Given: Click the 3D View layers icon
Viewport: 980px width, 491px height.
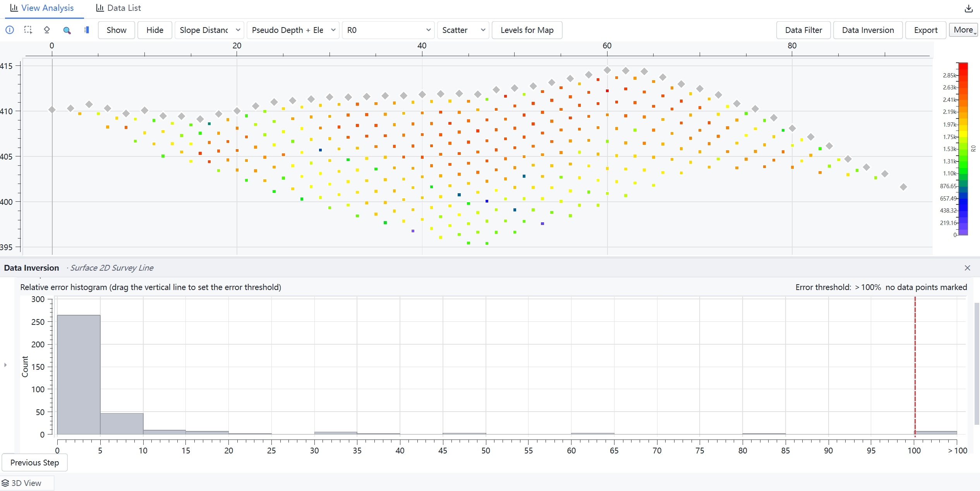Looking at the screenshot, I should click(x=5, y=483).
